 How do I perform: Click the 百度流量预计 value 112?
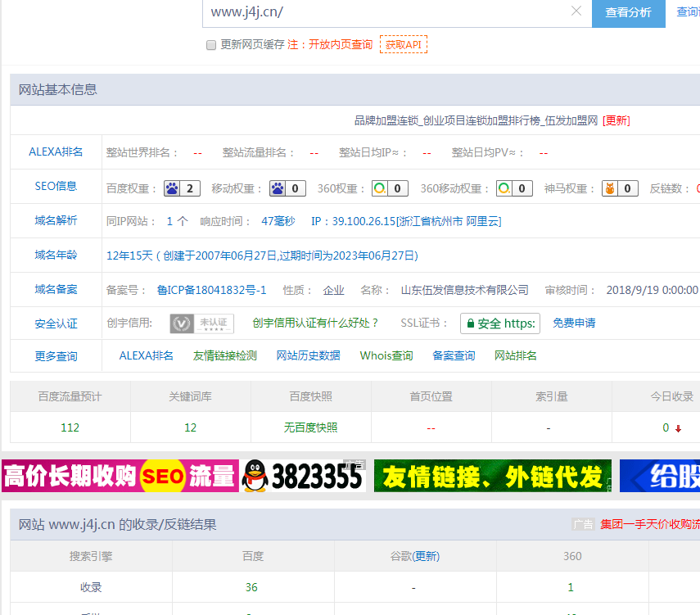70,427
